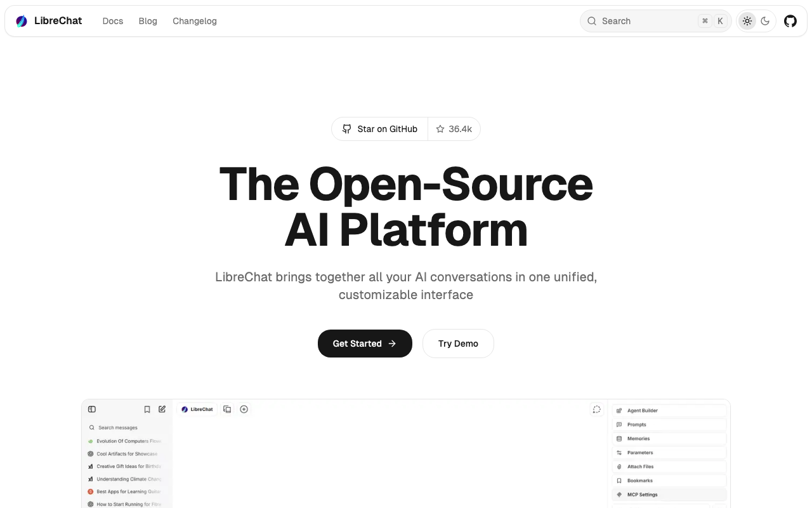
Task: Click the dashed circle temporary chat icon
Action: click(596, 410)
